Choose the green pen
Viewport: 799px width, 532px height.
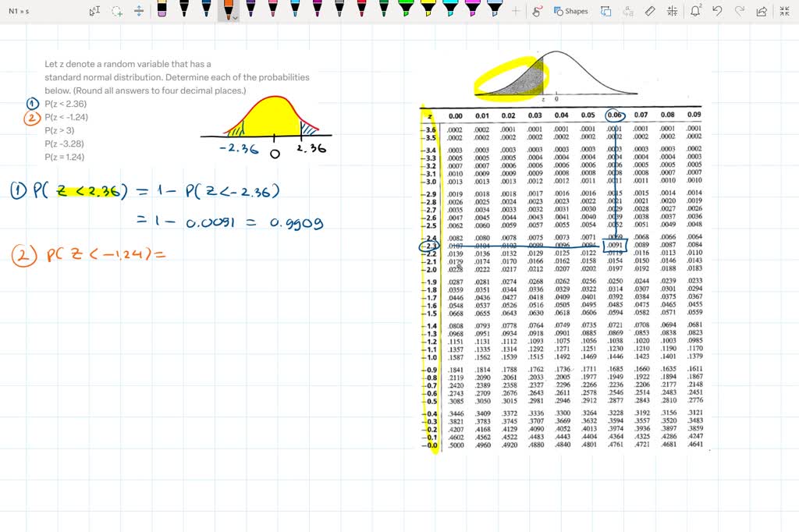point(383,11)
